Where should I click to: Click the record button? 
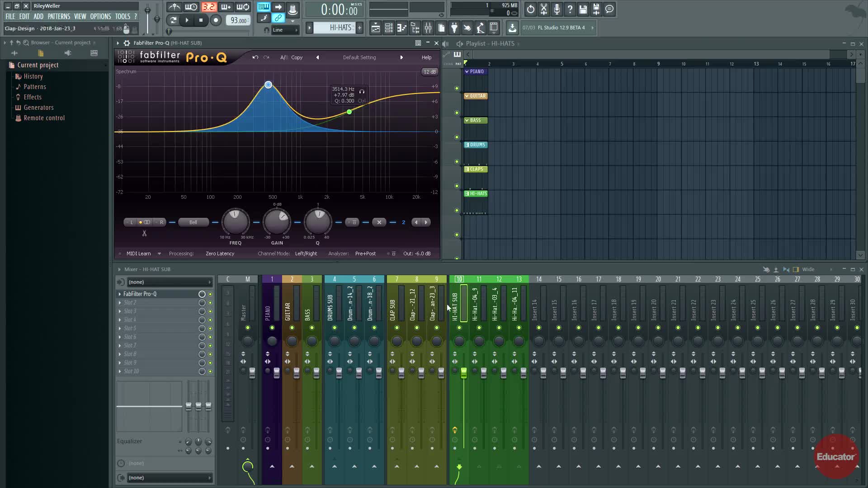coord(216,20)
